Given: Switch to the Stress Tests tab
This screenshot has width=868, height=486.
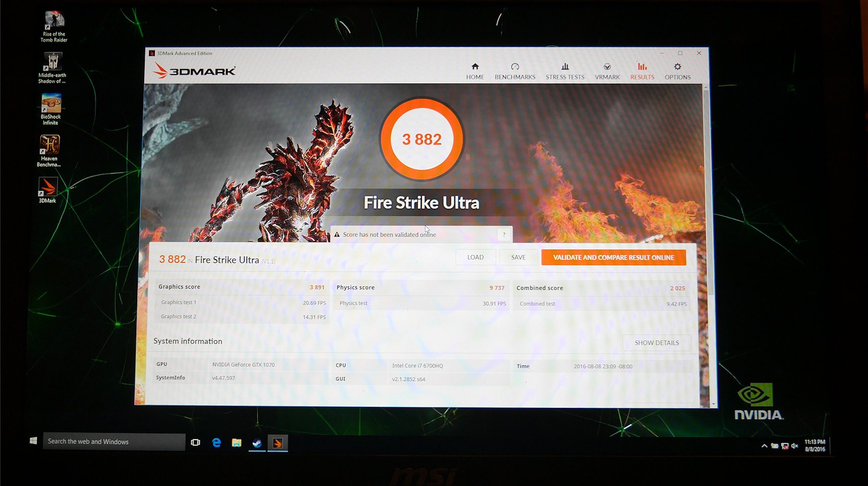Looking at the screenshot, I should pyautogui.click(x=565, y=72).
